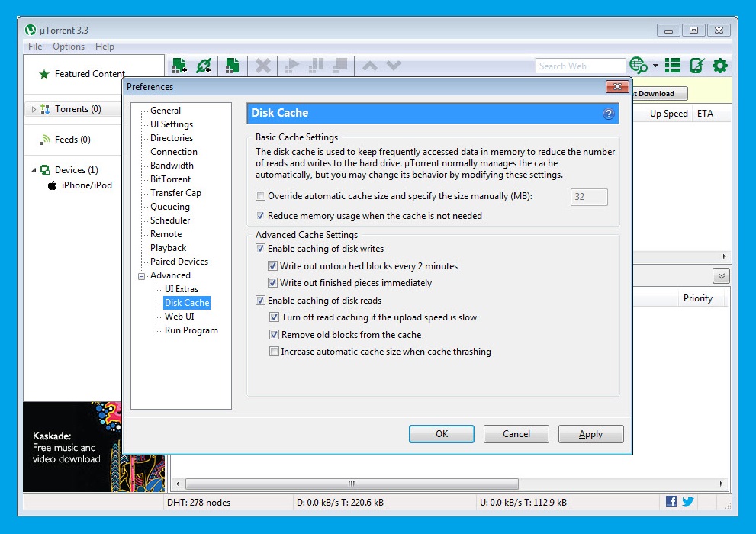Select Connection in the Preferences tree

pyautogui.click(x=174, y=152)
